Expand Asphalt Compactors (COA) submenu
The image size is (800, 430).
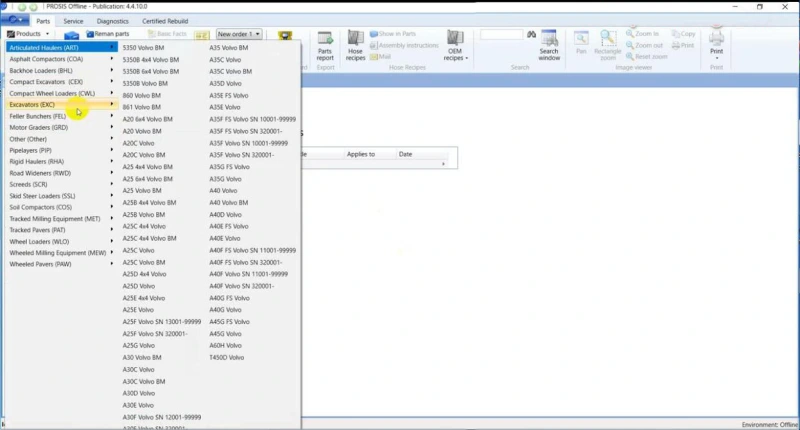(62, 59)
